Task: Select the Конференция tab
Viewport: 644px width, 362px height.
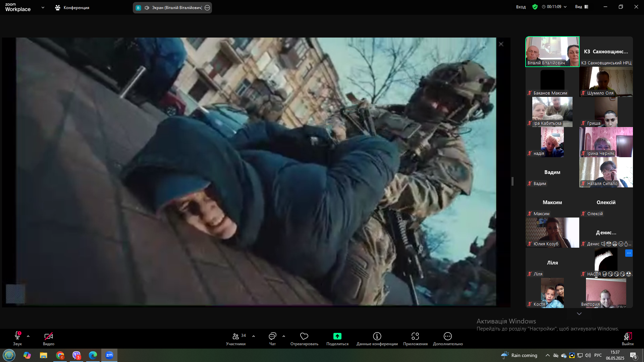Action: 72,7
